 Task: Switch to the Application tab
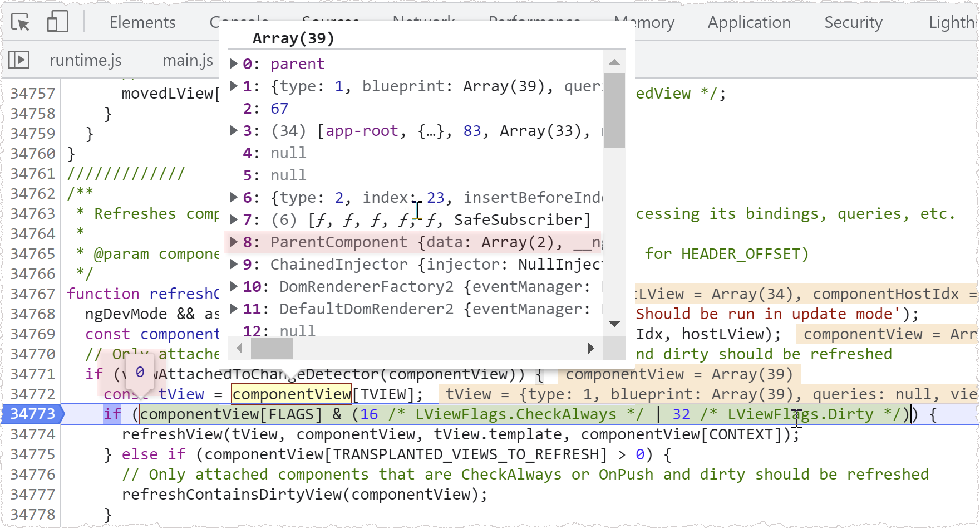749,22
